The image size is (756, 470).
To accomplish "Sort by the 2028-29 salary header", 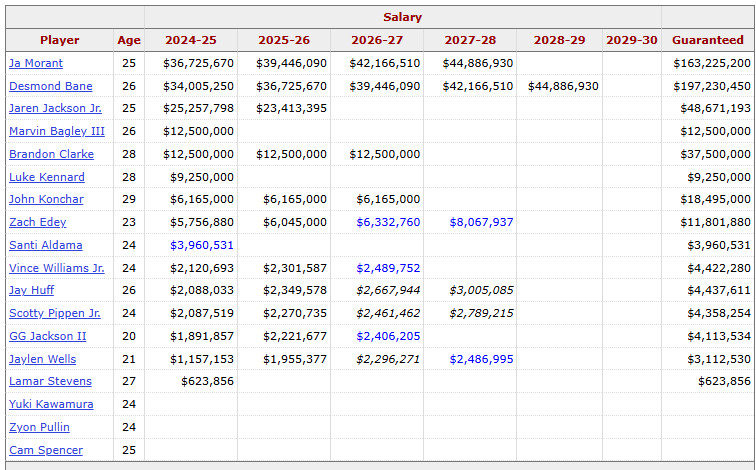I will click(559, 40).
